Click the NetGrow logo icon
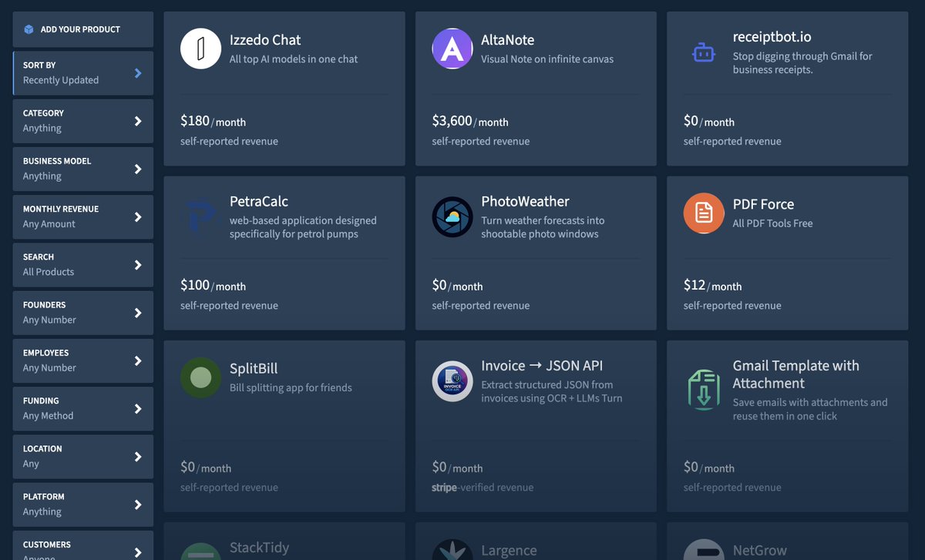This screenshot has width=925, height=560. coord(704,550)
